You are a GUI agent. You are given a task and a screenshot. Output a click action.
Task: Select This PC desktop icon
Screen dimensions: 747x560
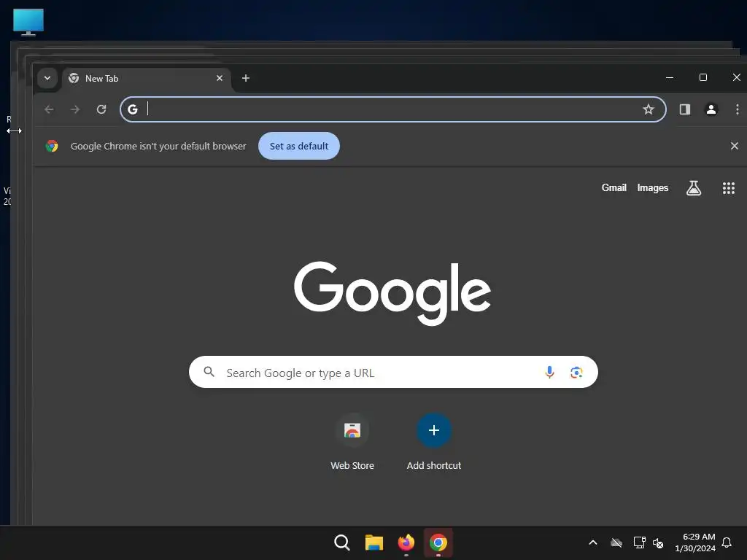click(28, 22)
